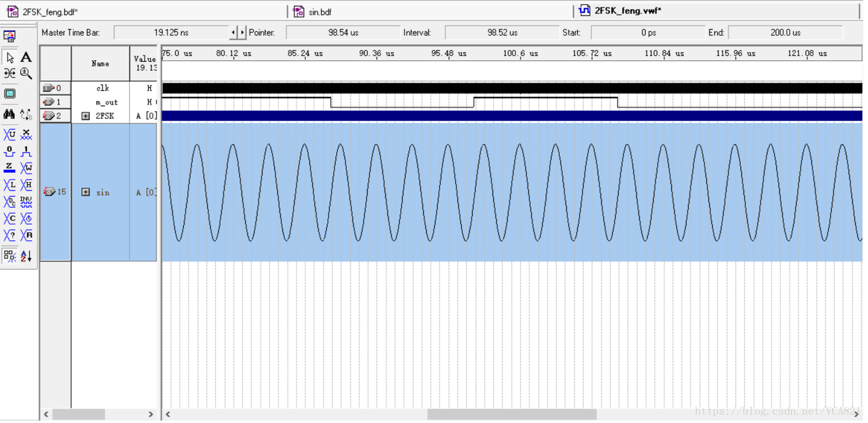This screenshot has width=868, height=423.
Task: Click the detach window icon
Action: click(x=10, y=36)
